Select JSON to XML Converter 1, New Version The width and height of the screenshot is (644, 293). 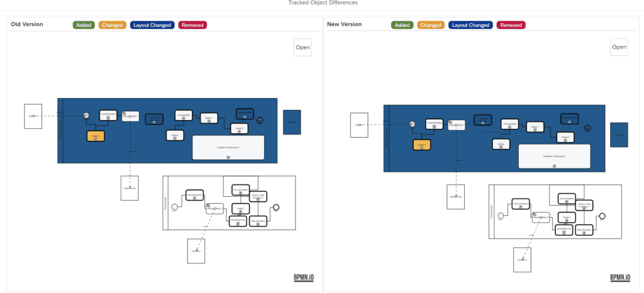[x=584, y=205]
